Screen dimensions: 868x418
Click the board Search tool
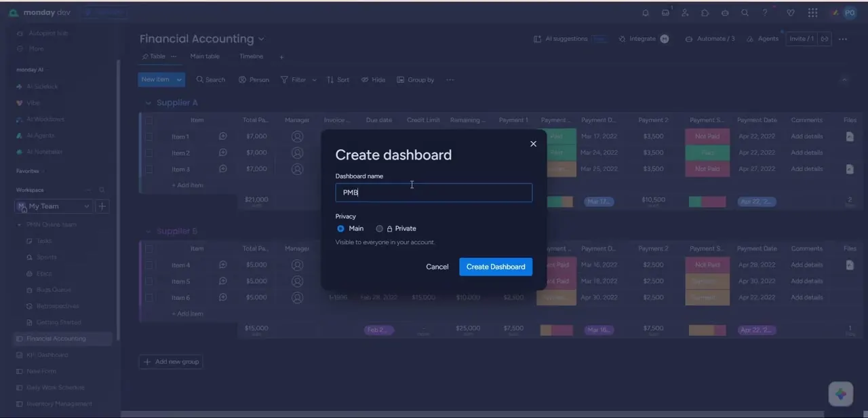(x=211, y=79)
